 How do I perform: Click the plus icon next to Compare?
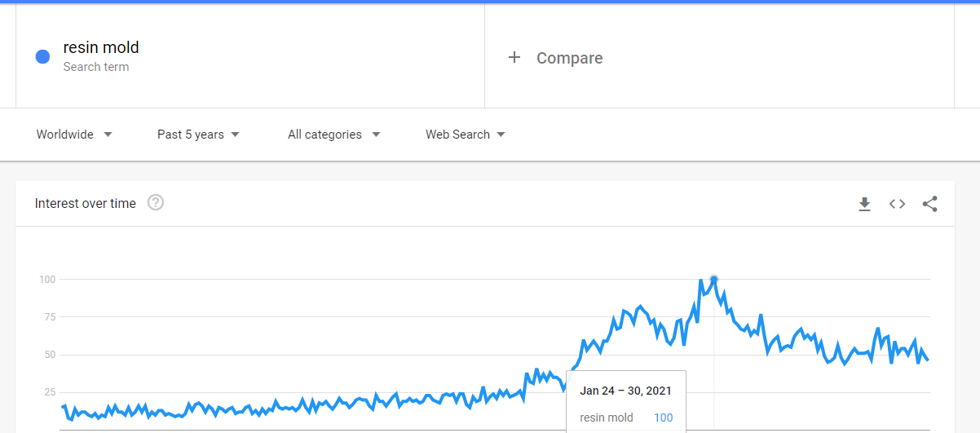pos(514,57)
